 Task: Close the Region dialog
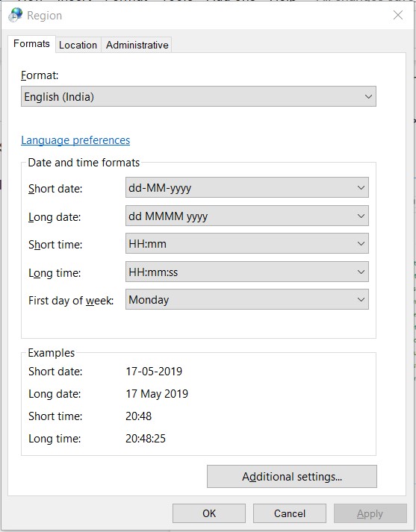[x=397, y=15]
